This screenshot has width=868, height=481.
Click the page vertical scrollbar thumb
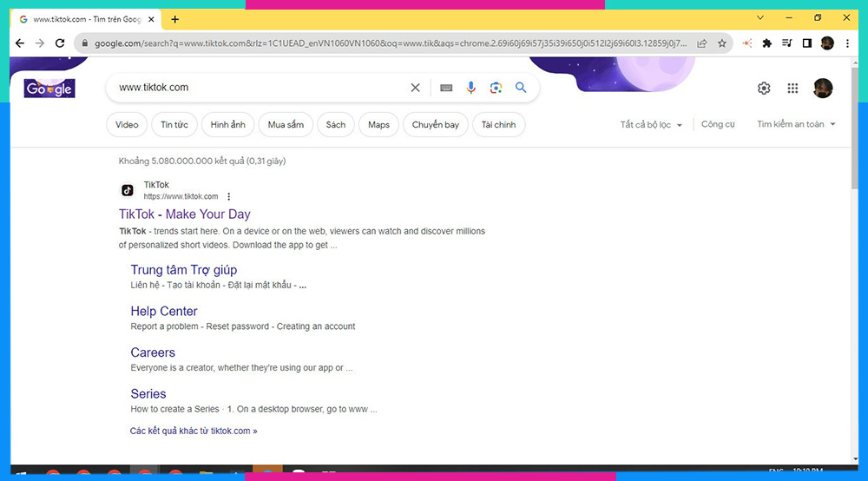pos(855,128)
